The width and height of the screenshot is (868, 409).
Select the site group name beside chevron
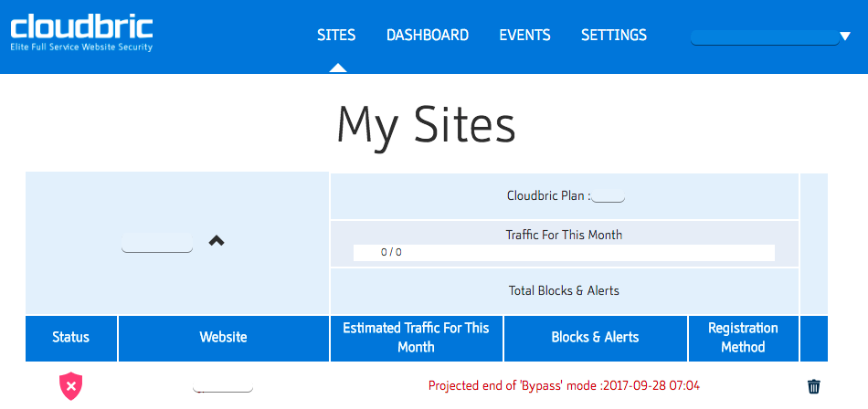pos(157,243)
